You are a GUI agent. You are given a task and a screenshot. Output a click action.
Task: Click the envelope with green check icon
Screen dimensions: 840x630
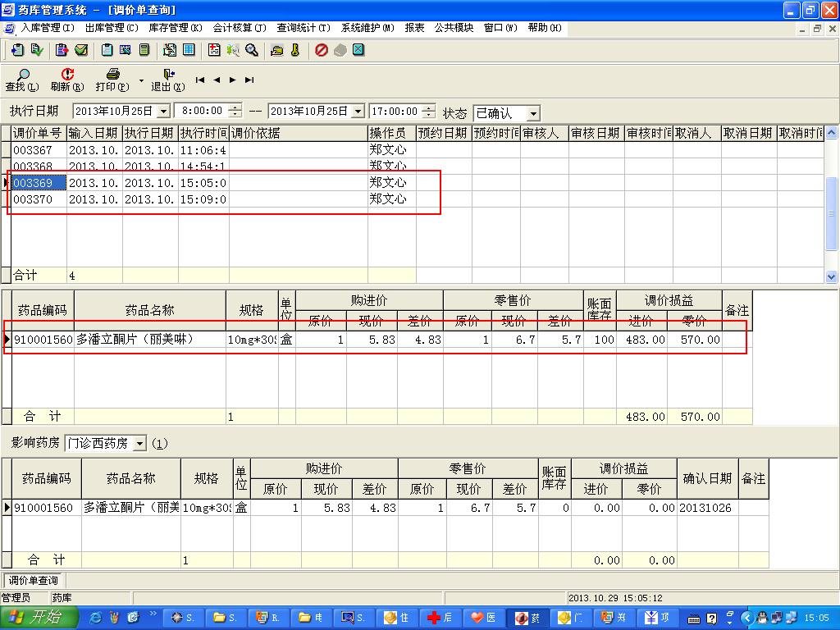coord(81,50)
